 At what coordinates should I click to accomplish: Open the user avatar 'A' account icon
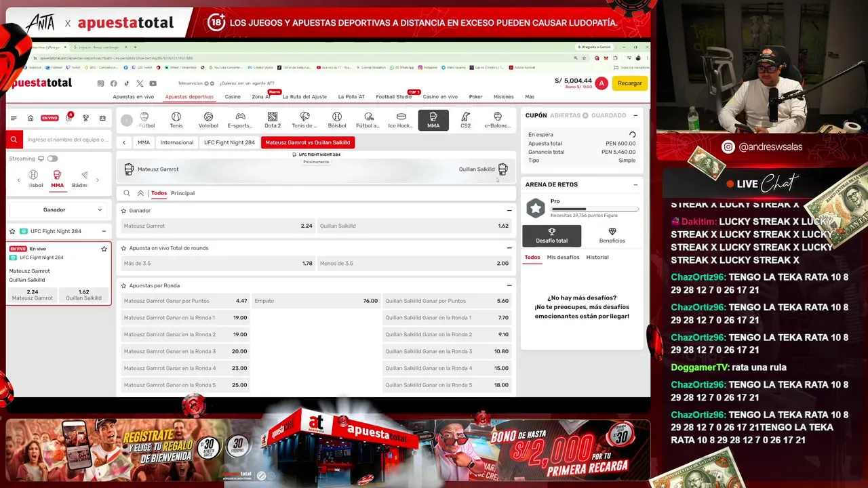pyautogui.click(x=601, y=83)
